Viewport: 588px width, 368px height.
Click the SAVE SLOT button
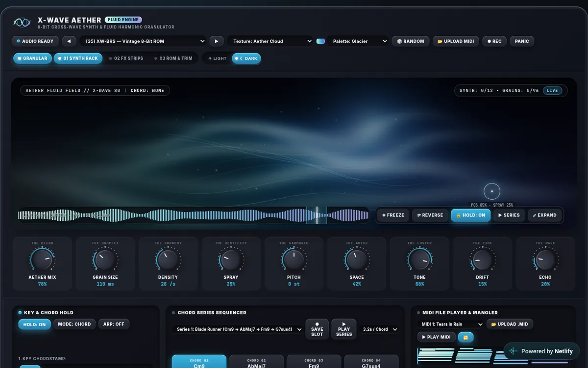[x=317, y=329]
